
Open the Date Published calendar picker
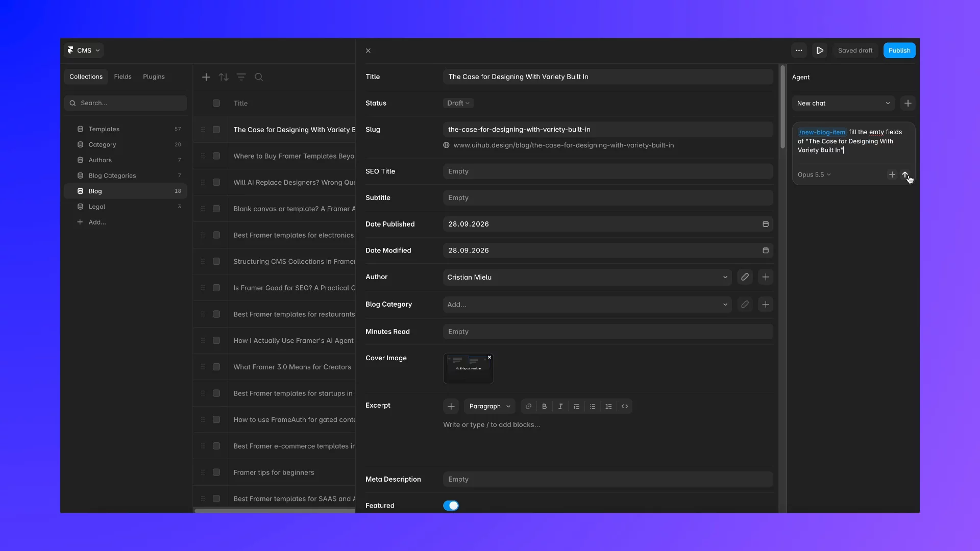(766, 224)
